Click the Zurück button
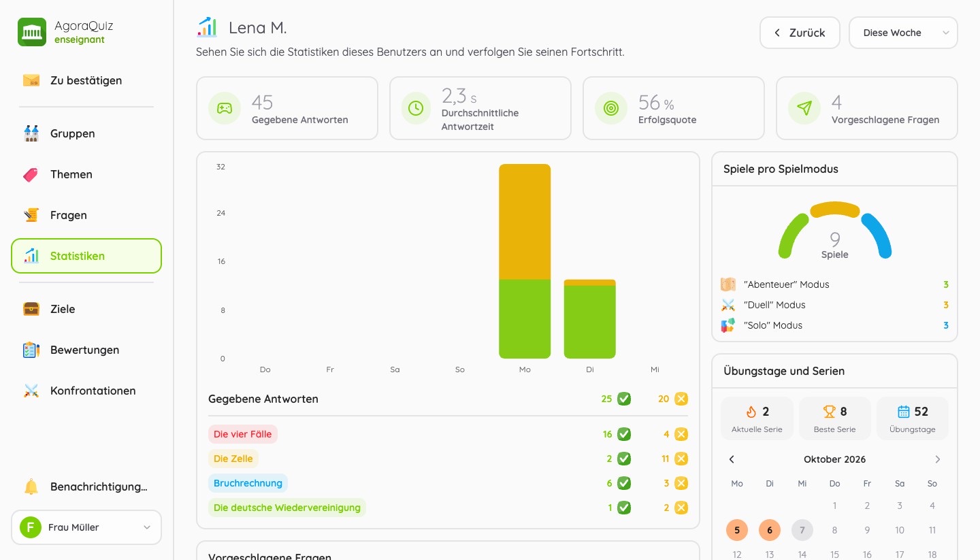The height and width of the screenshot is (560, 980). [x=800, y=33]
